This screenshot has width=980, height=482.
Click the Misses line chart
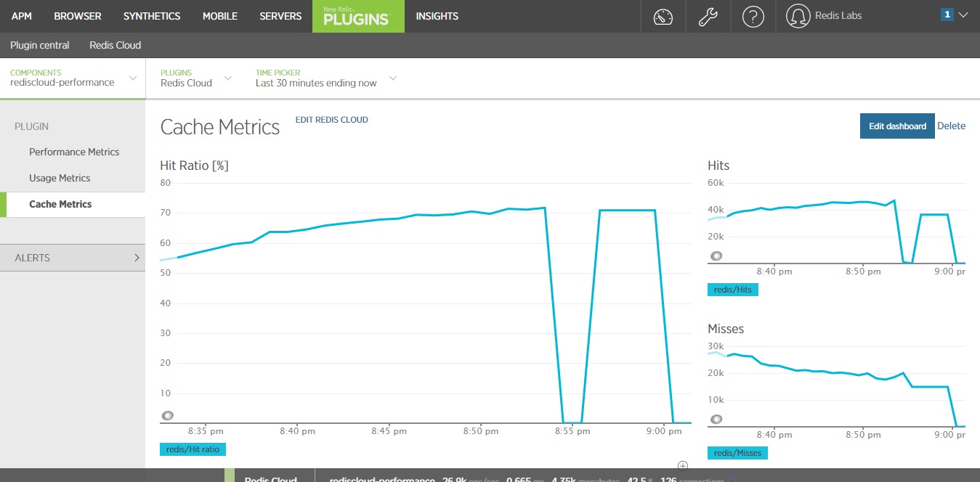[x=836, y=385]
